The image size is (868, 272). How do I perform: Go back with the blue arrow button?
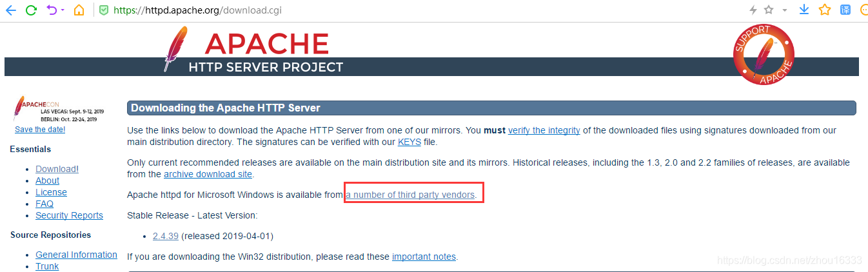point(10,10)
